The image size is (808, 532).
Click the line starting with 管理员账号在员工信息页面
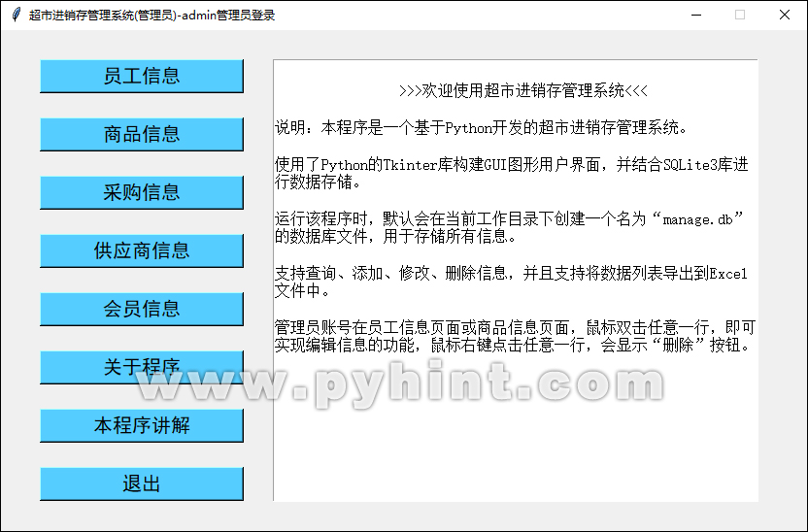coord(515,327)
